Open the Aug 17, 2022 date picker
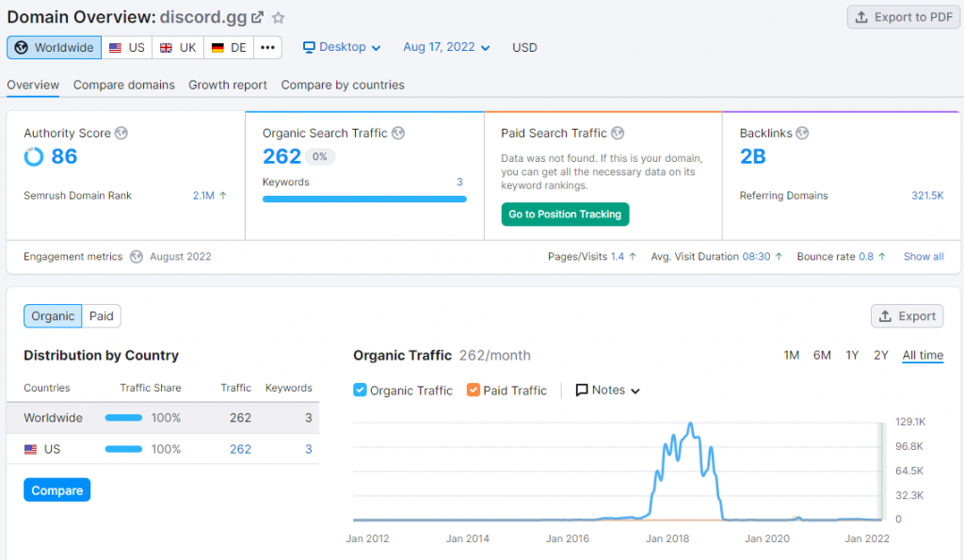 point(445,47)
